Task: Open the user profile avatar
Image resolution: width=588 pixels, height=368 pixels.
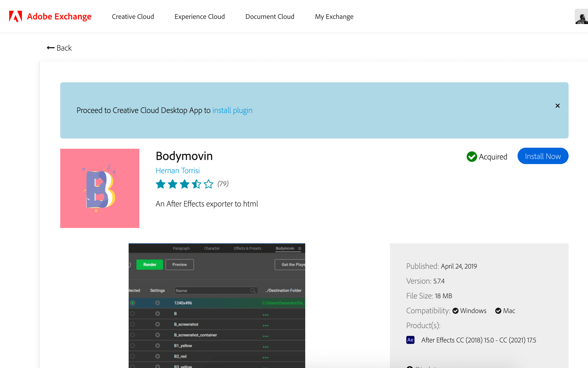Action: (x=581, y=16)
